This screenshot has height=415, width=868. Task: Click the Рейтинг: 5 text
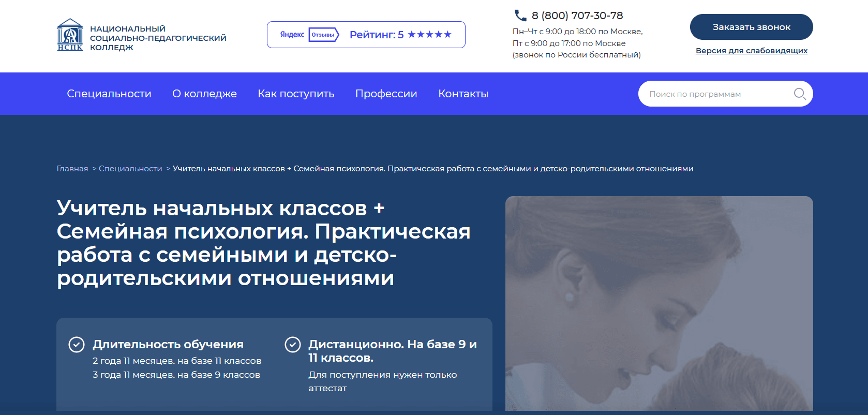pyautogui.click(x=377, y=35)
